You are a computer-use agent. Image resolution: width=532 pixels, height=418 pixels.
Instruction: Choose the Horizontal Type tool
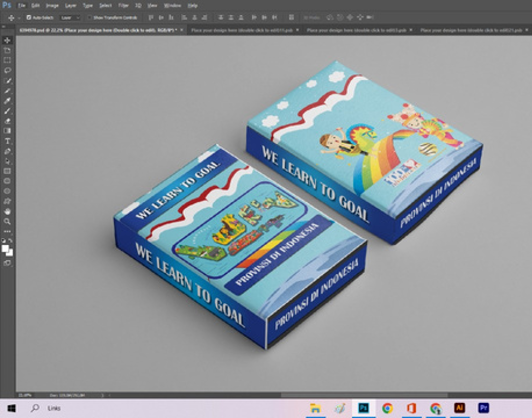7,141
